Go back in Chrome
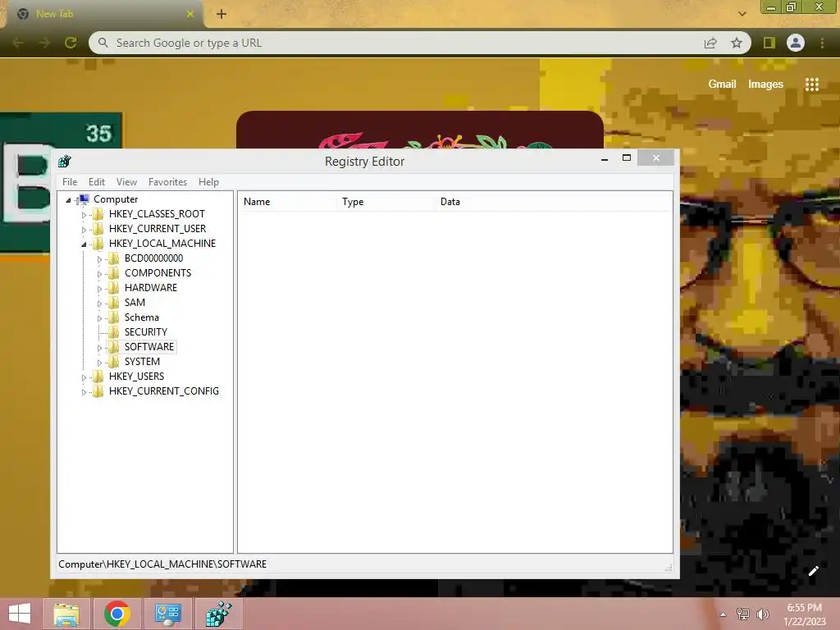Screen dimensions: 840x630 [18, 43]
